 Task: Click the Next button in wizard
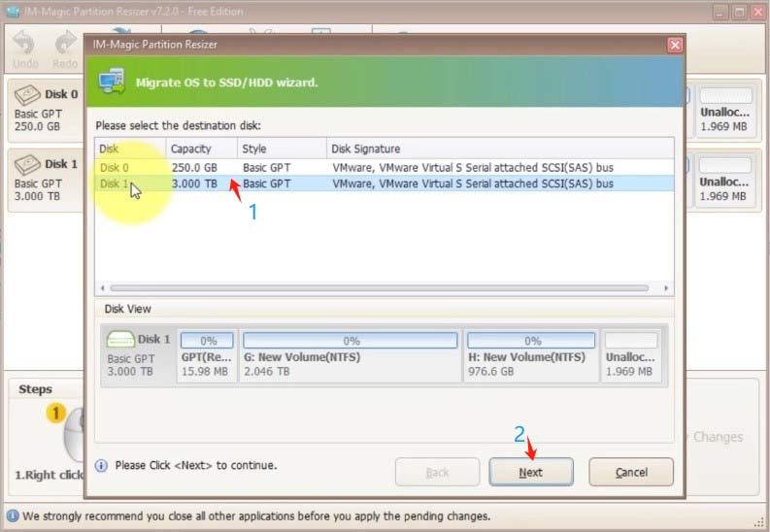(531, 472)
